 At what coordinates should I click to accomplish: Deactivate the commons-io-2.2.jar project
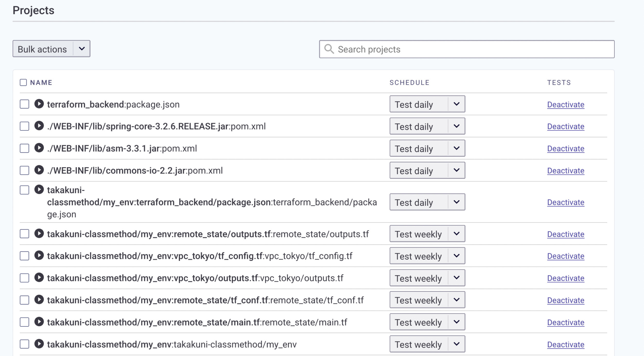pyautogui.click(x=565, y=171)
